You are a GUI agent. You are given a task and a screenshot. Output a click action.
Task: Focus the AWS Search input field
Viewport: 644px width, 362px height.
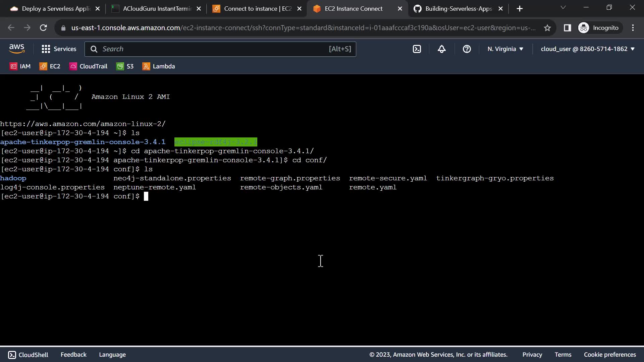pyautogui.click(x=215, y=49)
